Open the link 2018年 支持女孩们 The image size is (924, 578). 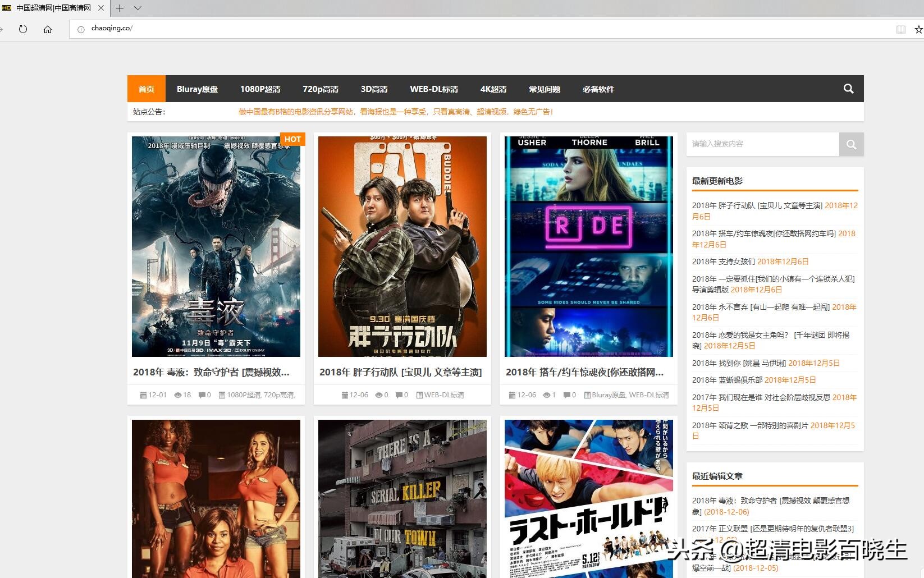(724, 262)
